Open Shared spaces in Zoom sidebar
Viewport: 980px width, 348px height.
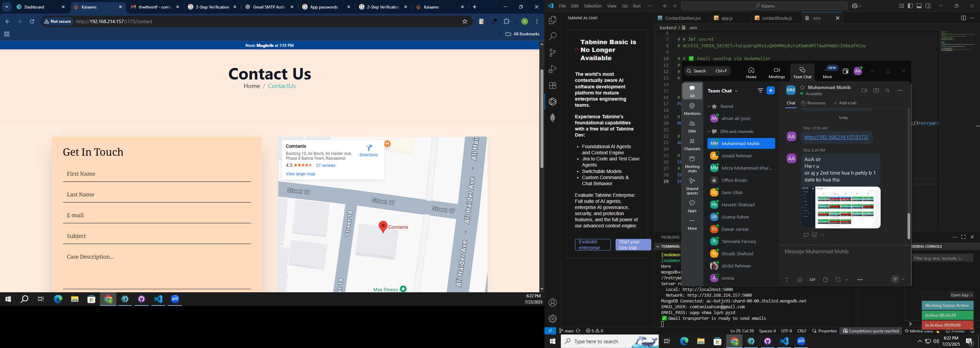click(x=692, y=186)
